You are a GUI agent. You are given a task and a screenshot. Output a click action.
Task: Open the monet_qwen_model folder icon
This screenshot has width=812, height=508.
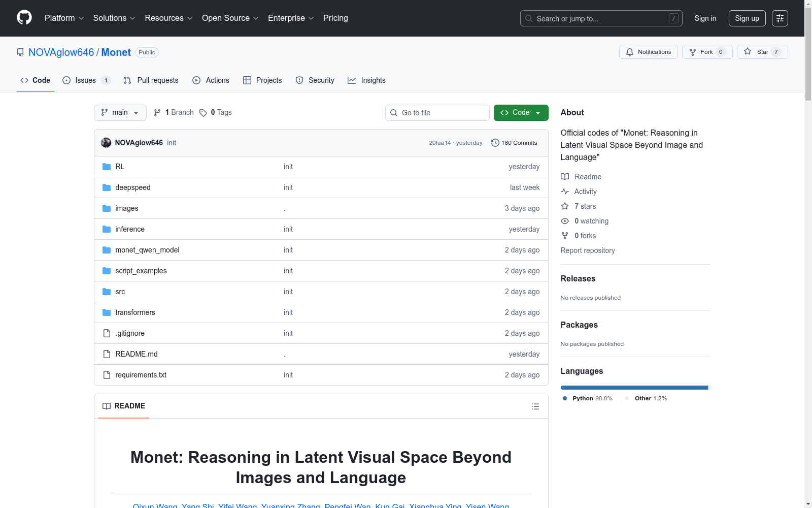pos(107,250)
